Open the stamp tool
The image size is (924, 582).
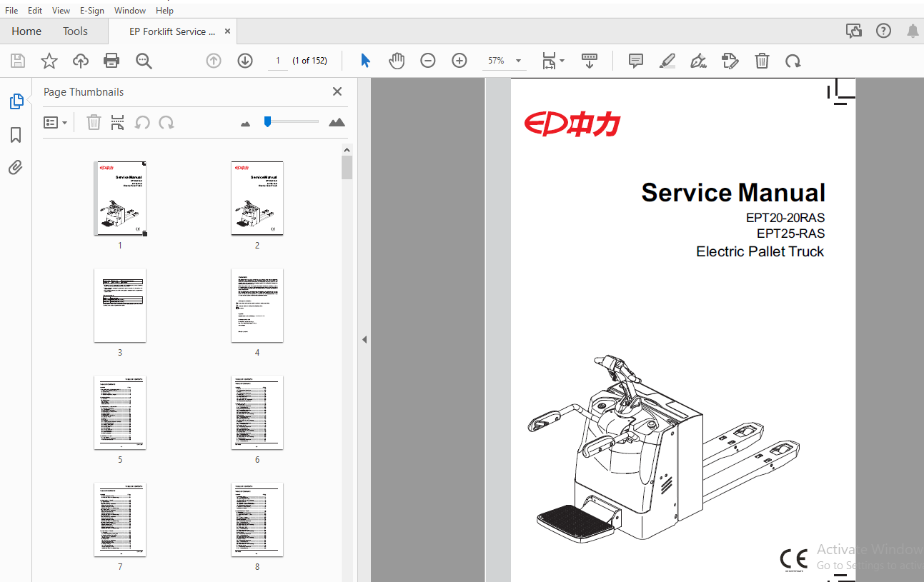coord(730,61)
